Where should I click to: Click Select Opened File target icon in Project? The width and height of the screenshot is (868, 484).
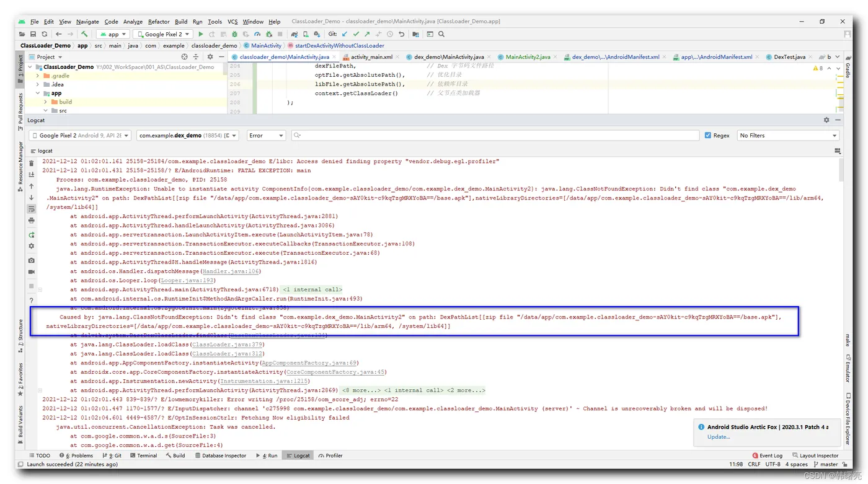(184, 56)
